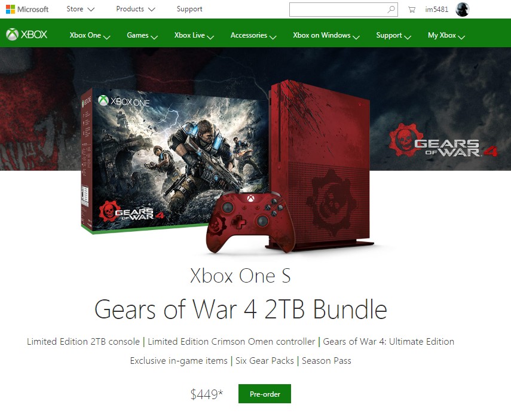Open the Accessories menu
The height and width of the screenshot is (420, 511).
(253, 35)
